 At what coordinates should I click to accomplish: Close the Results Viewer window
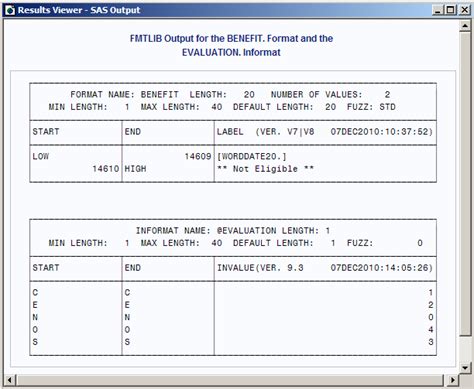coord(464,10)
